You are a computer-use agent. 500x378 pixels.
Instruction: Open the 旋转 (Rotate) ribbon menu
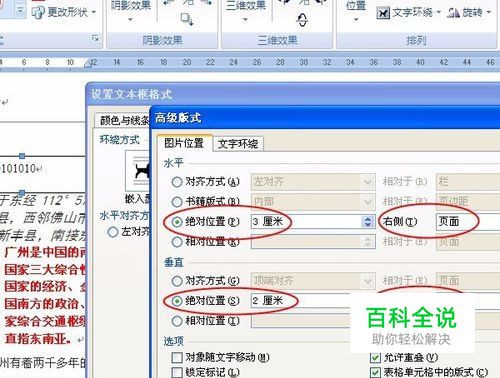[x=469, y=13]
